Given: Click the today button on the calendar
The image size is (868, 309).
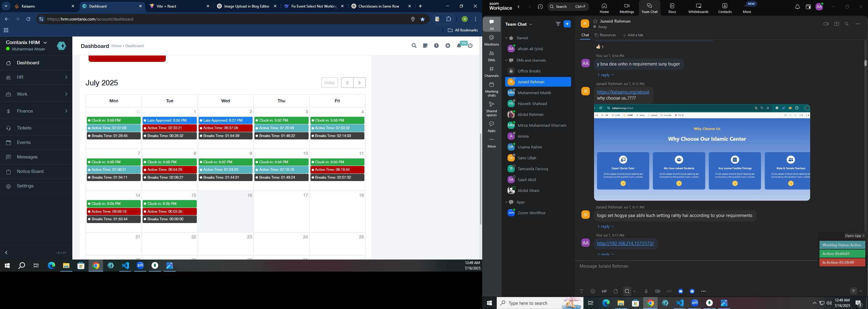Looking at the screenshot, I should tap(329, 83).
